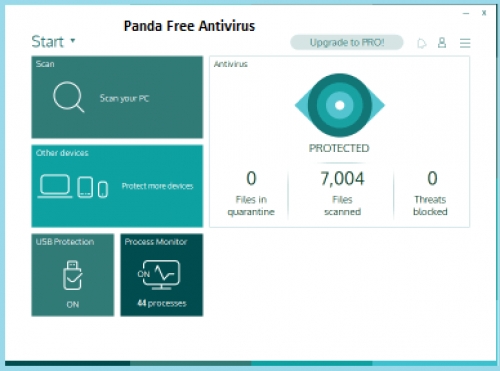Click the antivirus eye shield icon
This screenshot has height=371, width=500.
(340, 105)
